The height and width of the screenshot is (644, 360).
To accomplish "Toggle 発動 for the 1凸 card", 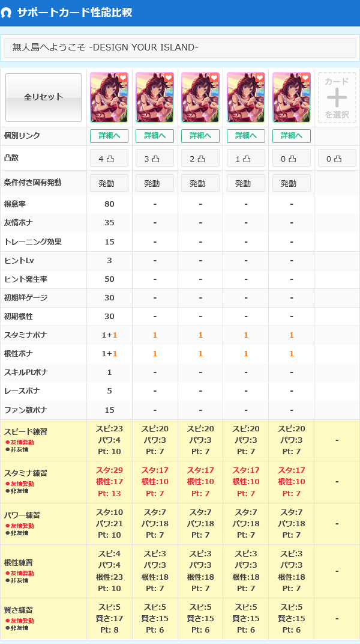I will tap(245, 183).
